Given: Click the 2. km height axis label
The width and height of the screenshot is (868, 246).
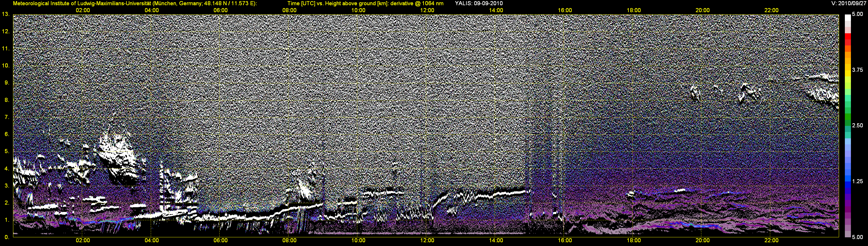Looking at the screenshot, I should coord(7,203).
